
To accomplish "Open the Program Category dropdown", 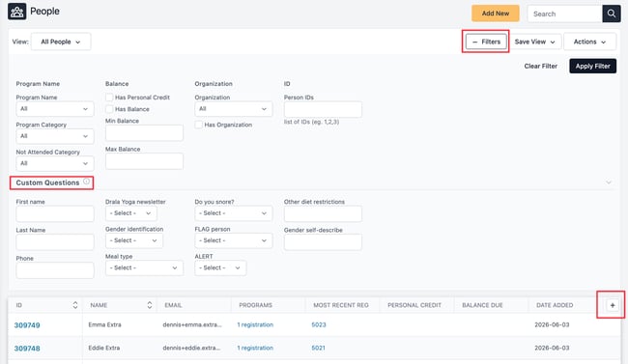I will [x=55, y=136].
